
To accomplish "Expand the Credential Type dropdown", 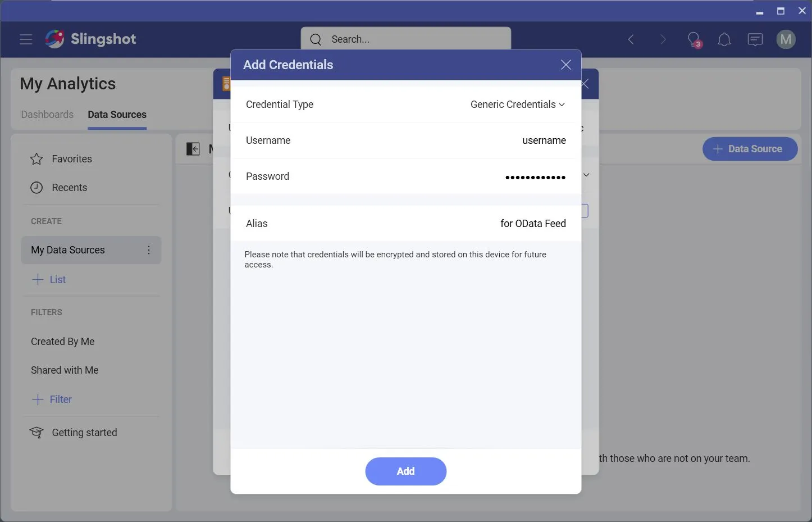I will point(517,105).
